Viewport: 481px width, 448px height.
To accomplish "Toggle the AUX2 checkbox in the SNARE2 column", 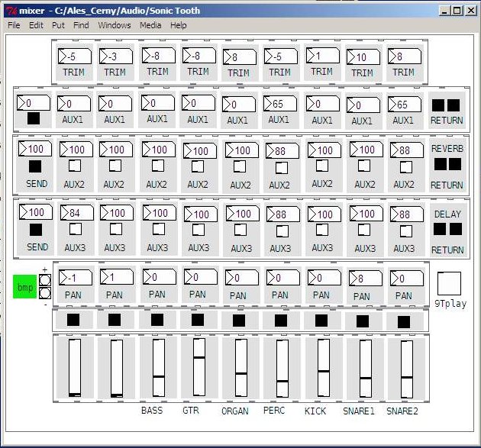I will click(406, 167).
